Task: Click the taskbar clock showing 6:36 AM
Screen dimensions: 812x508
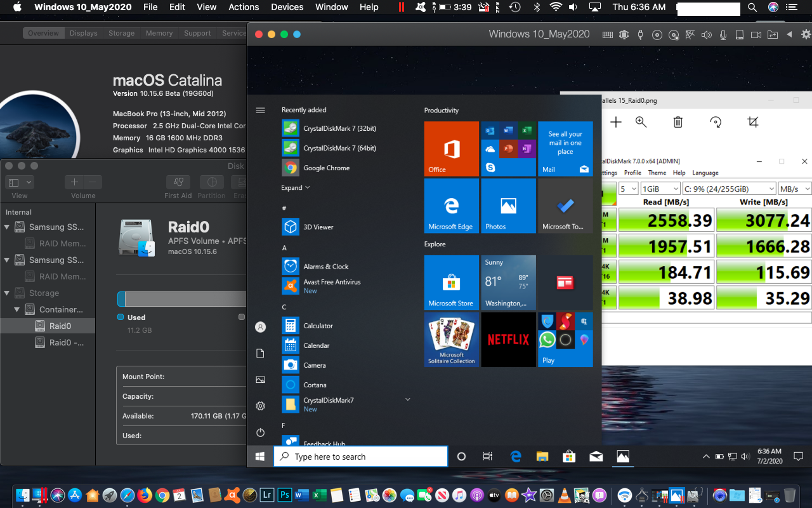Action: coord(769,456)
